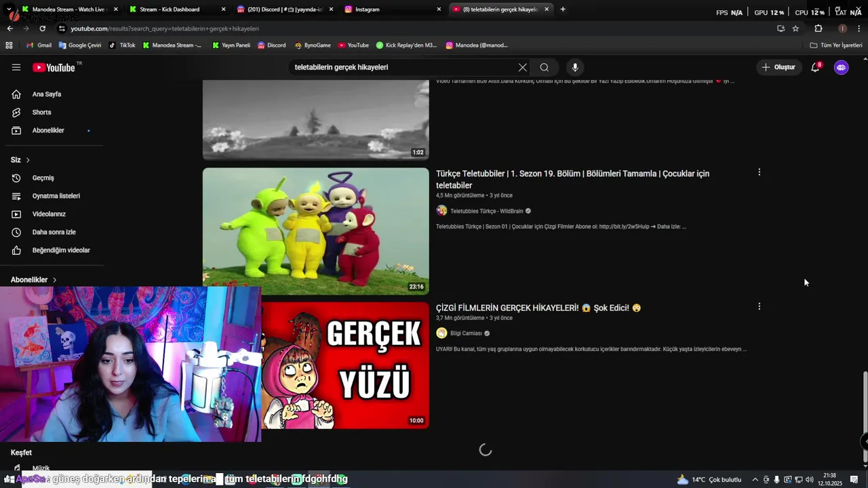Click the YouTube logo
The image size is (868, 488).
[x=54, y=67]
